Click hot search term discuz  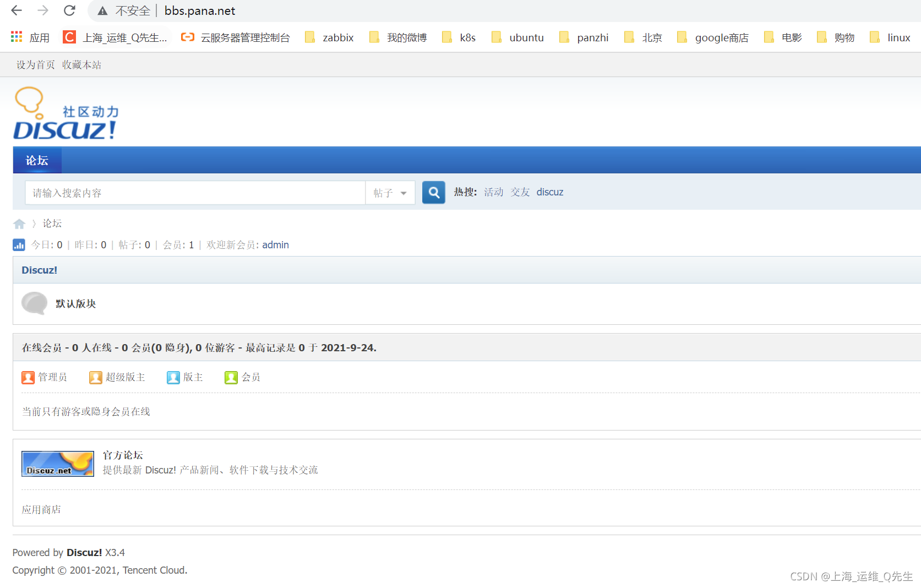550,192
